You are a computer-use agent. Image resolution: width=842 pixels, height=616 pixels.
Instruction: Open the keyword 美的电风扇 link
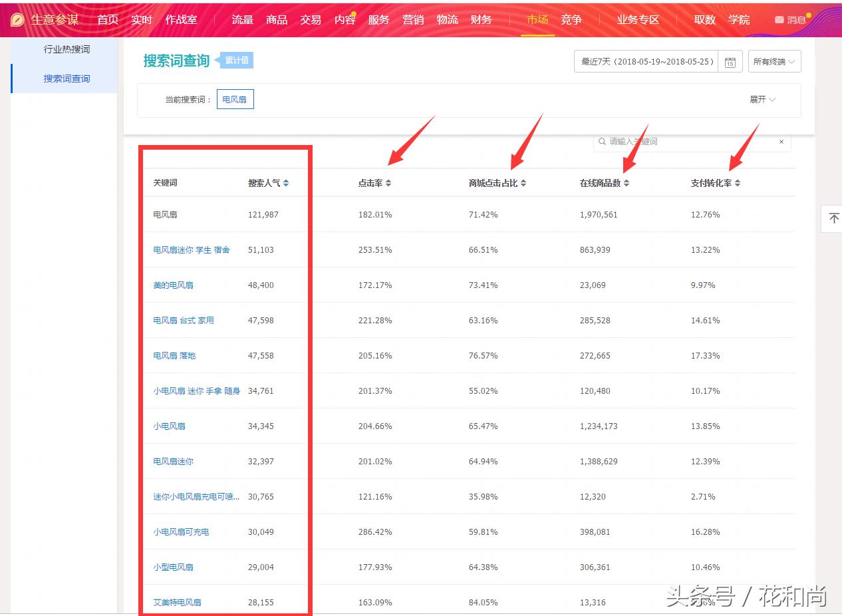(x=173, y=285)
